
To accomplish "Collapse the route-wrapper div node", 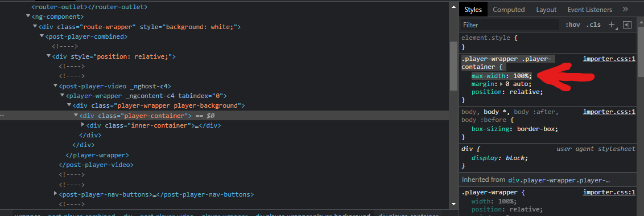I will (35, 27).
